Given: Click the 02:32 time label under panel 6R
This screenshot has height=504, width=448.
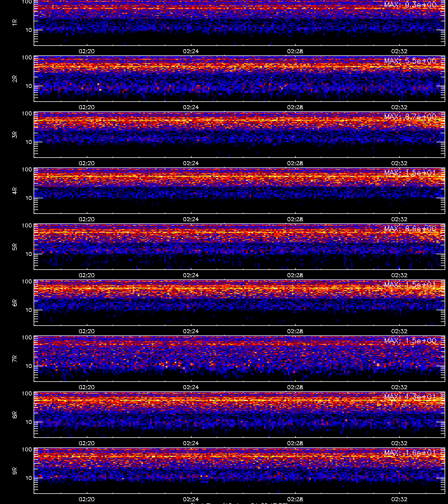Looking at the screenshot, I should [399, 331].
